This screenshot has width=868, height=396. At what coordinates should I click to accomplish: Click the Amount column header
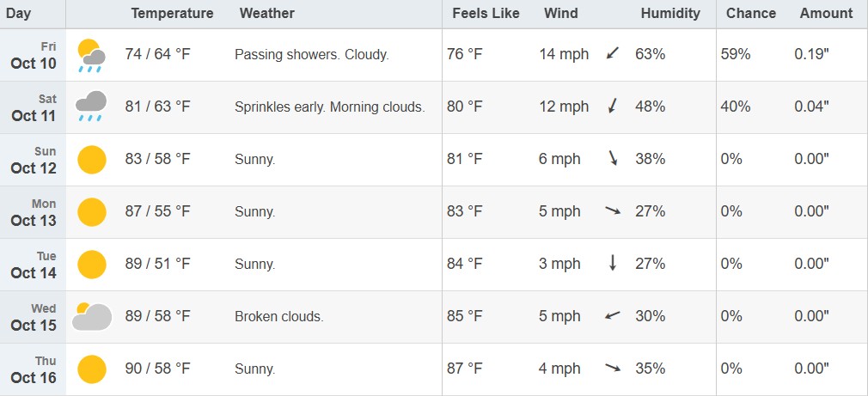[x=826, y=14]
